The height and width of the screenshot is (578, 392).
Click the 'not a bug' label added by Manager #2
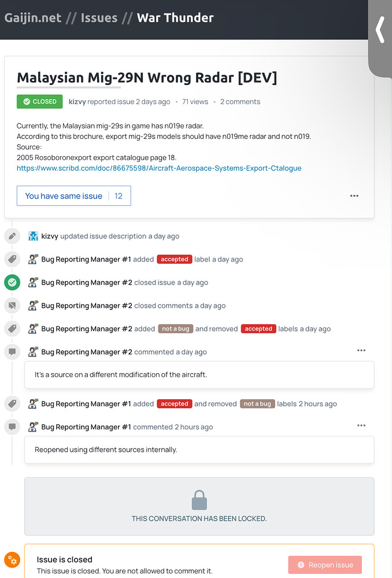point(176,329)
